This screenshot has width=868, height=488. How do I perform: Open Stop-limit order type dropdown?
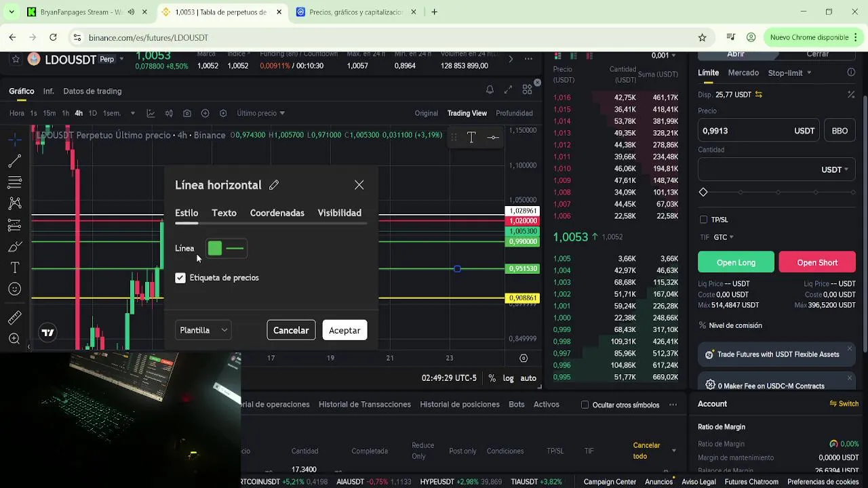pos(790,73)
